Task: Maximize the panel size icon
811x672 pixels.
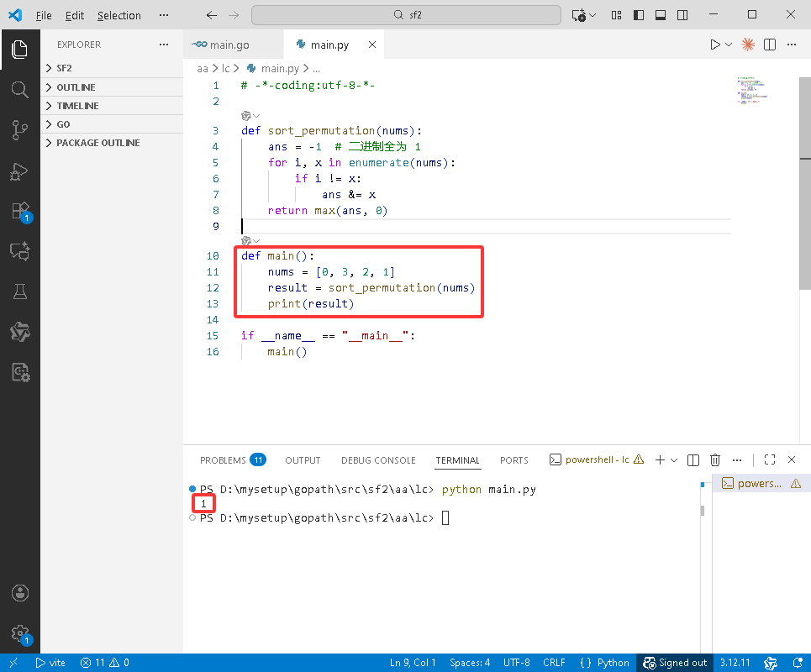Action: pos(770,459)
